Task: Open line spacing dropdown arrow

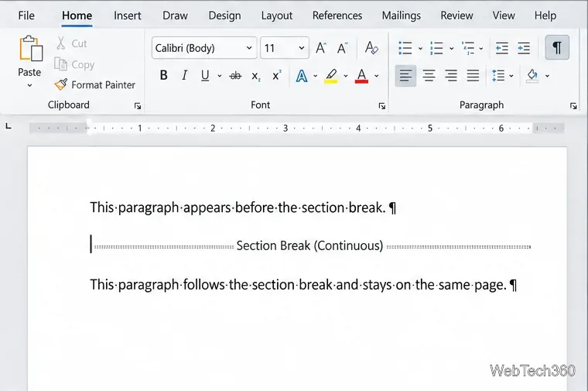Action: point(511,76)
